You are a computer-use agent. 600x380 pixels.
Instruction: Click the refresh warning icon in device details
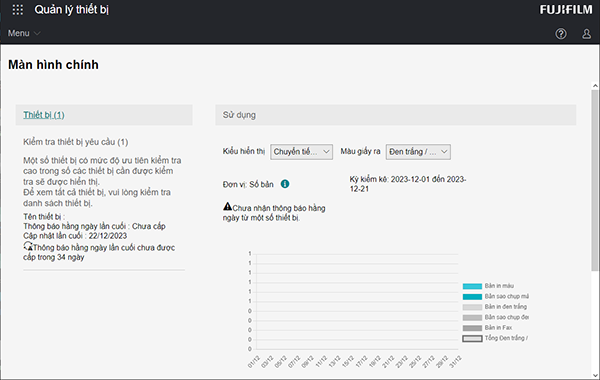point(28,246)
